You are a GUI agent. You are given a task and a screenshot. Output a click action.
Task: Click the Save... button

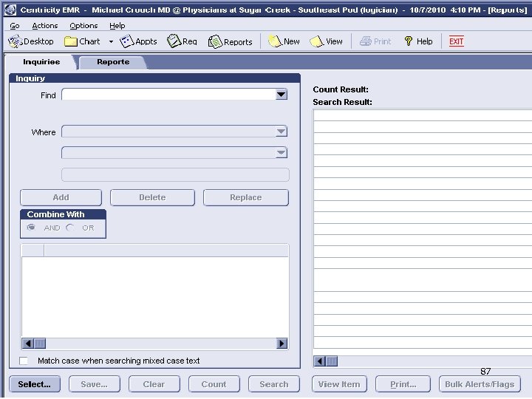click(95, 384)
